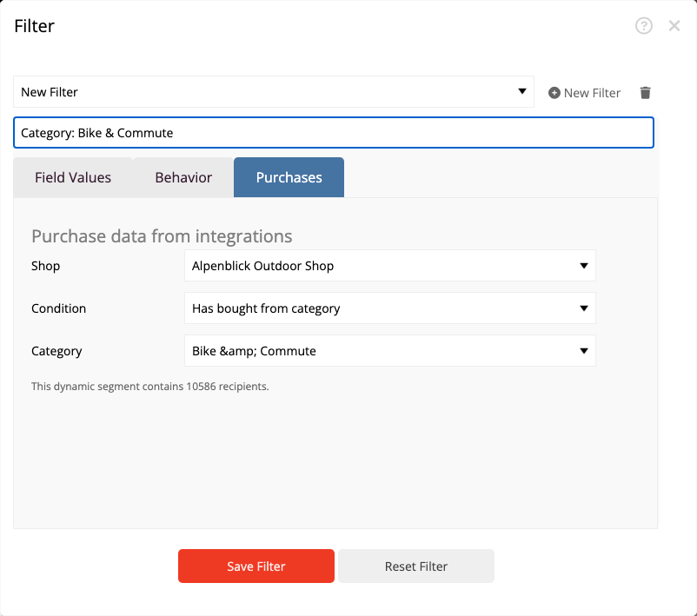Open the Category dropdown
Image resolution: width=697 pixels, height=616 pixels.
[x=390, y=351]
